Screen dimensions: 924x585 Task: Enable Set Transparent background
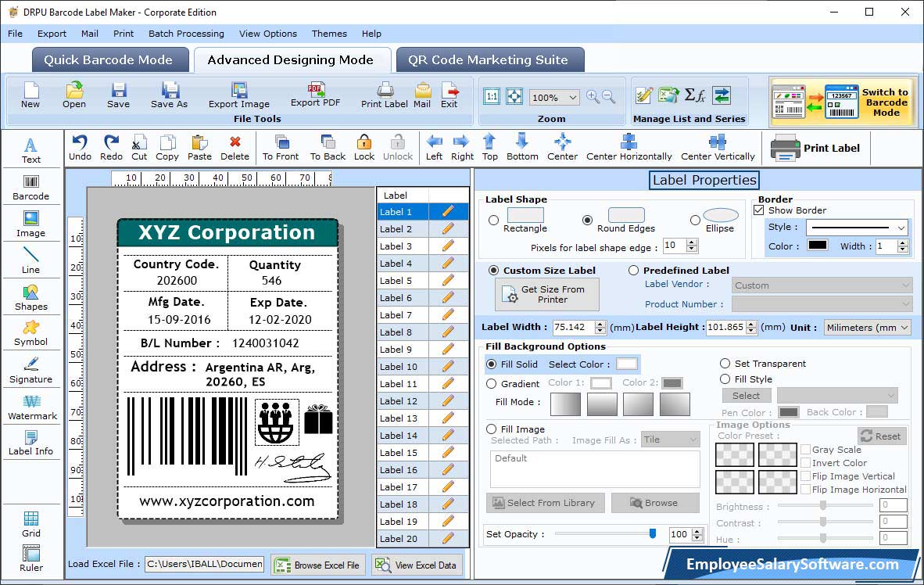point(725,363)
